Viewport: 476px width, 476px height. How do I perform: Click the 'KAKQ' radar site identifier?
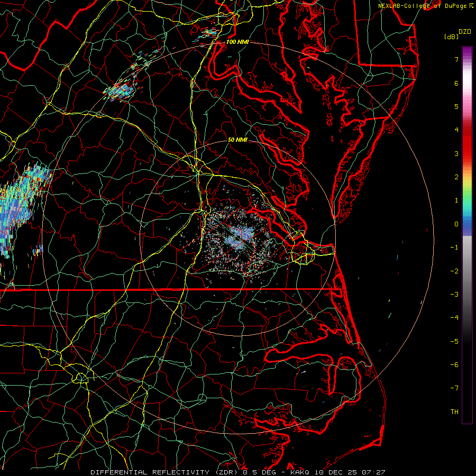[301, 472]
